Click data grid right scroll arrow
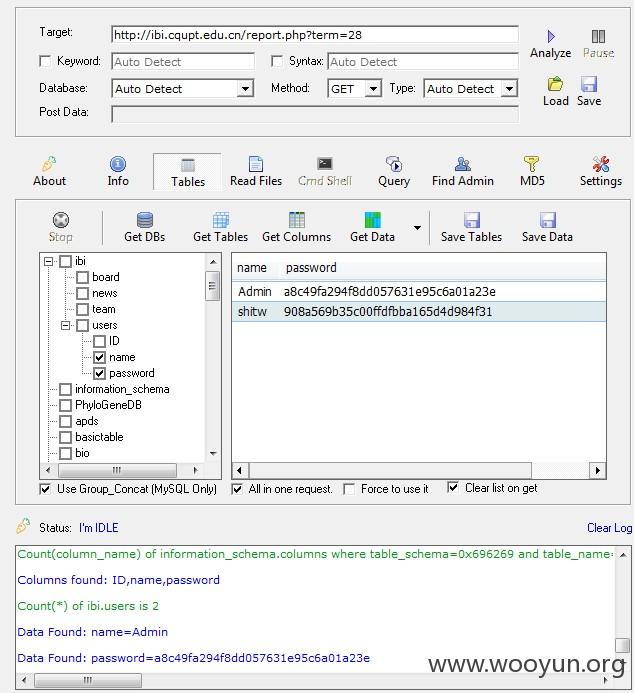Image resolution: width=634 pixels, height=693 pixels. pyautogui.click(x=597, y=470)
